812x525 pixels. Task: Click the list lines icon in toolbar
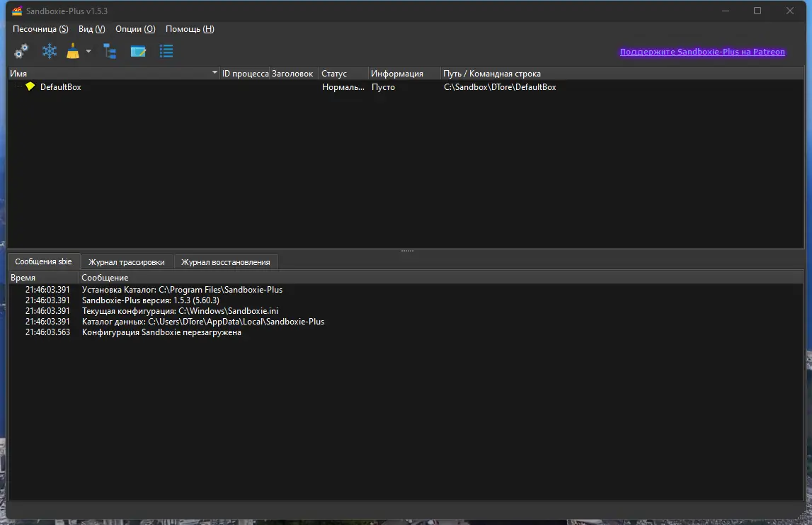pos(166,51)
